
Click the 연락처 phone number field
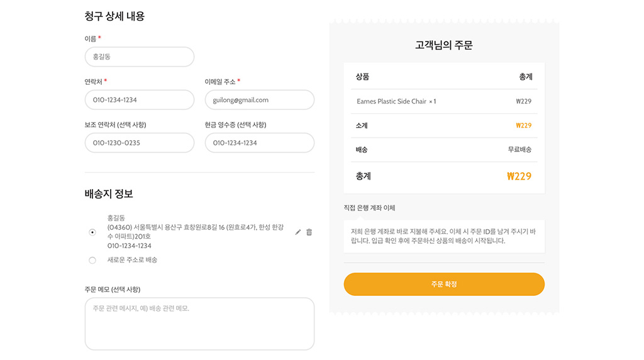click(x=139, y=100)
